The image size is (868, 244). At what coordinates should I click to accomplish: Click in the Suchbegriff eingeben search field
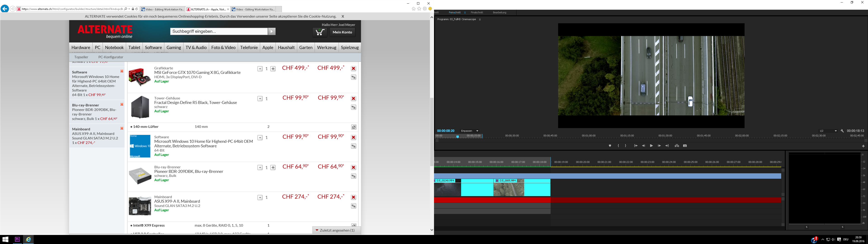(219, 31)
